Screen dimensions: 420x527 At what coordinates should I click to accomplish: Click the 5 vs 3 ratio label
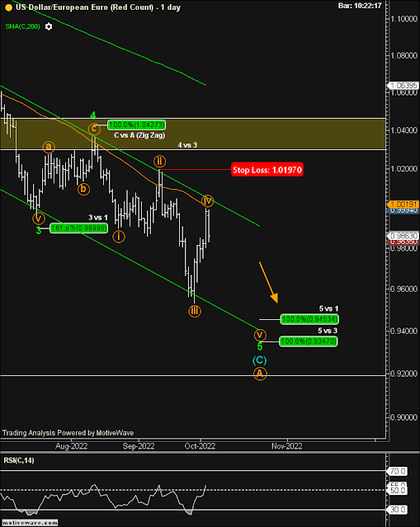click(x=328, y=331)
